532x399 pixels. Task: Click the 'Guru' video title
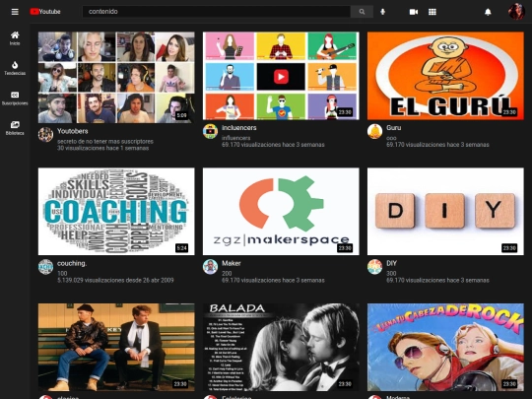point(393,128)
